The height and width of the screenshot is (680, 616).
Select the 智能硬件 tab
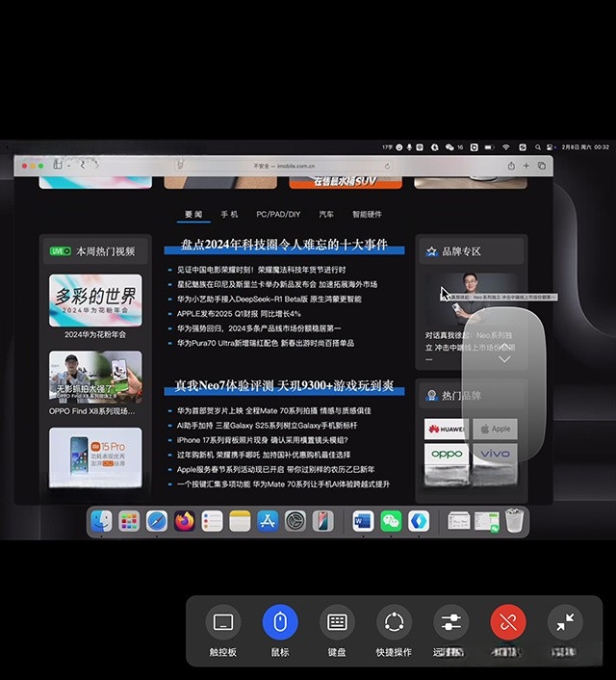tap(367, 214)
